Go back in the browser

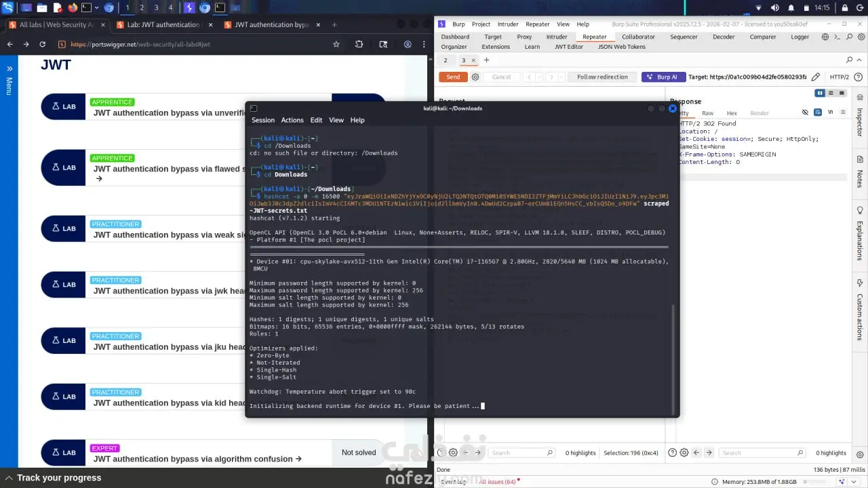coord(9,44)
